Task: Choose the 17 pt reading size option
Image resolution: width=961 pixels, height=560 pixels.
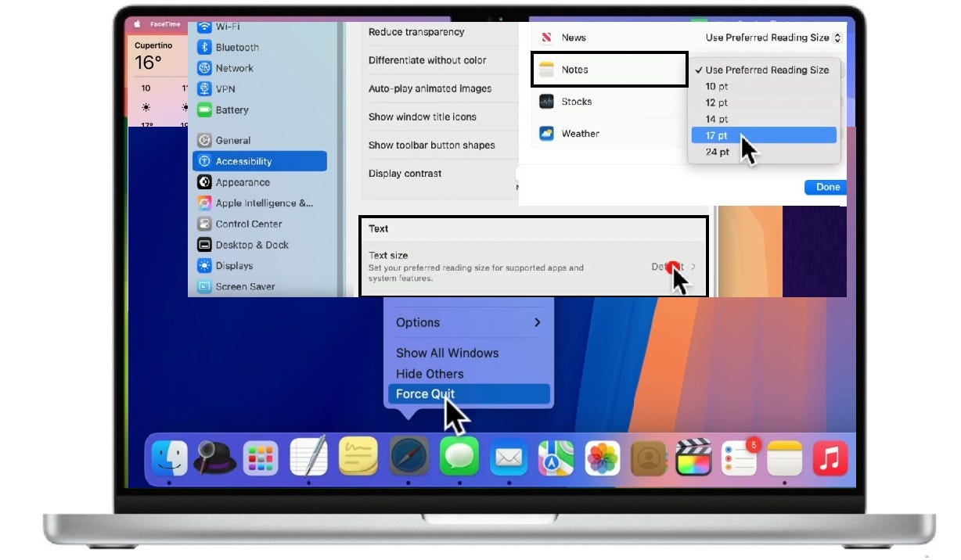Action: click(x=718, y=135)
